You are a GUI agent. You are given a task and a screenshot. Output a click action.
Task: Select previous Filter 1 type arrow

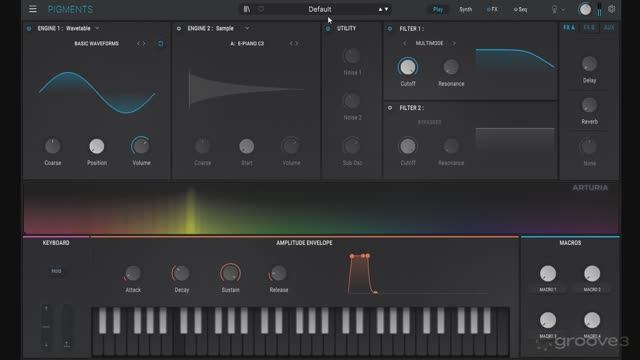tap(404, 43)
